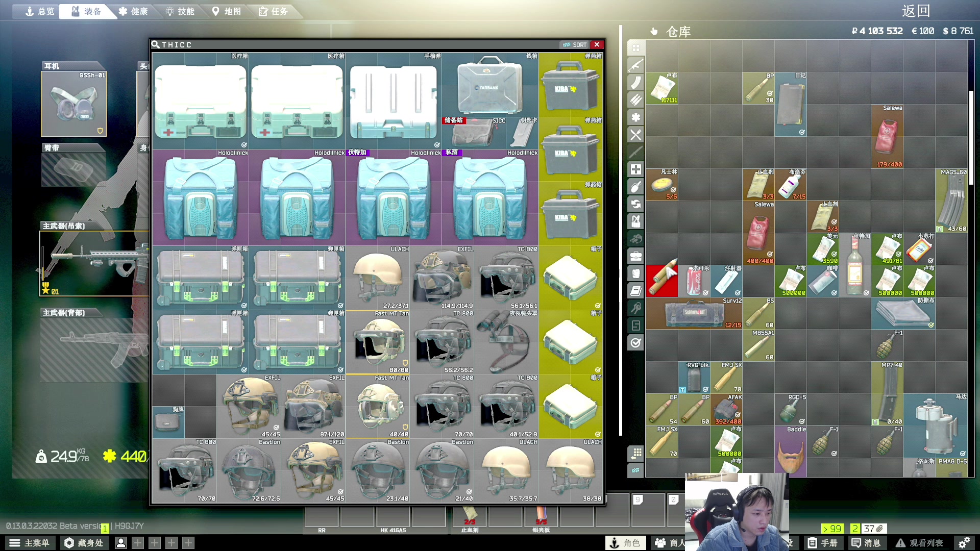Select the Surv12 kit 12/15

click(x=694, y=313)
